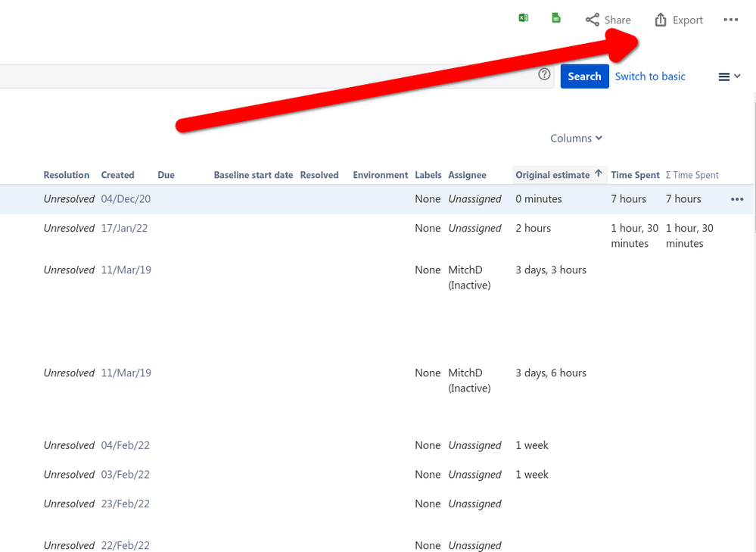
Task: Open the issue created 04/Dec/20
Action: coord(126,198)
